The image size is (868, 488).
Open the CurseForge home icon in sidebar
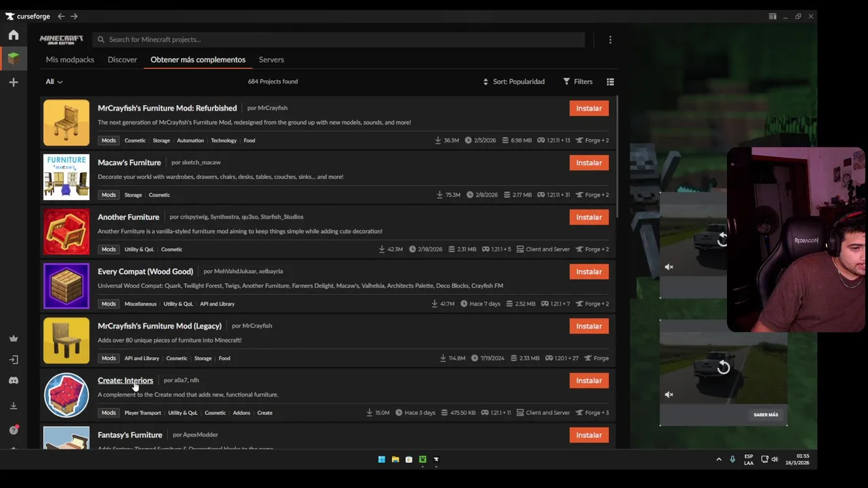click(14, 35)
